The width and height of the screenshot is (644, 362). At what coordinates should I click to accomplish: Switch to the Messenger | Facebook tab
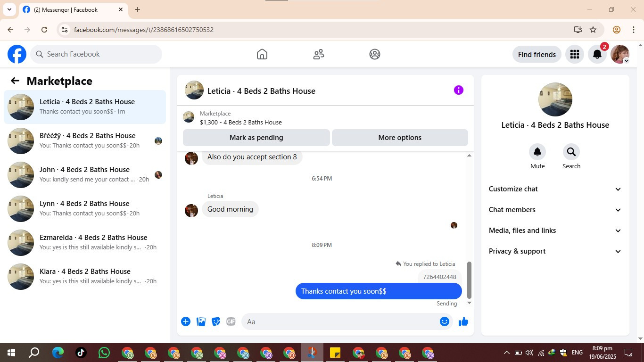73,9
